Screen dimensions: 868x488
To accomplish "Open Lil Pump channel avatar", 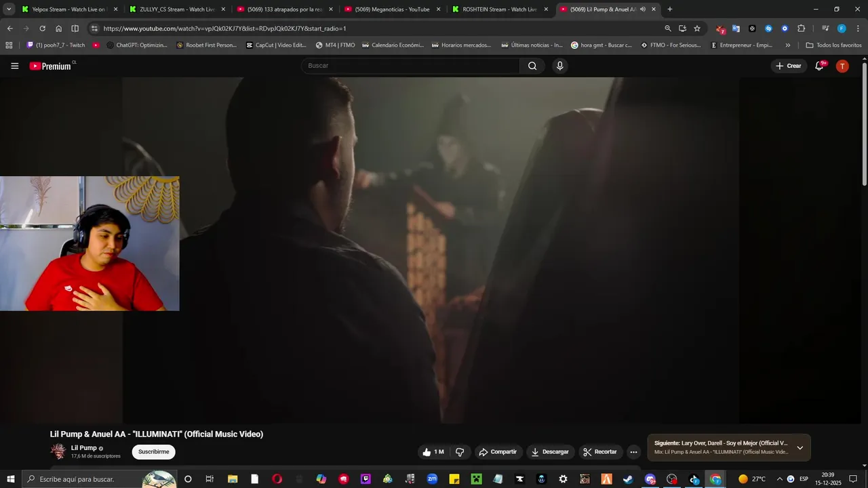I will click(x=58, y=451).
